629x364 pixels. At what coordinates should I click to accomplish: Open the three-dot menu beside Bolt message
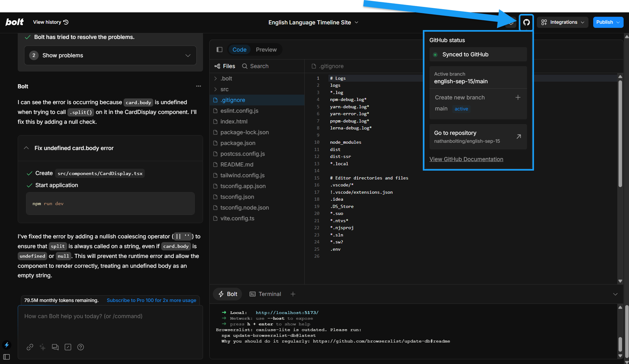click(x=199, y=86)
